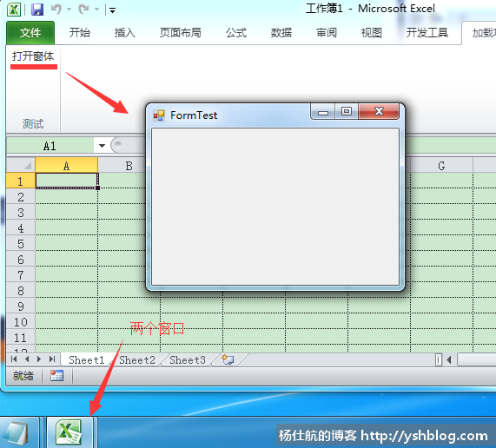Image resolution: width=496 pixels, height=448 pixels.
Task: Click the select-all corner of the grid
Action: (21, 165)
